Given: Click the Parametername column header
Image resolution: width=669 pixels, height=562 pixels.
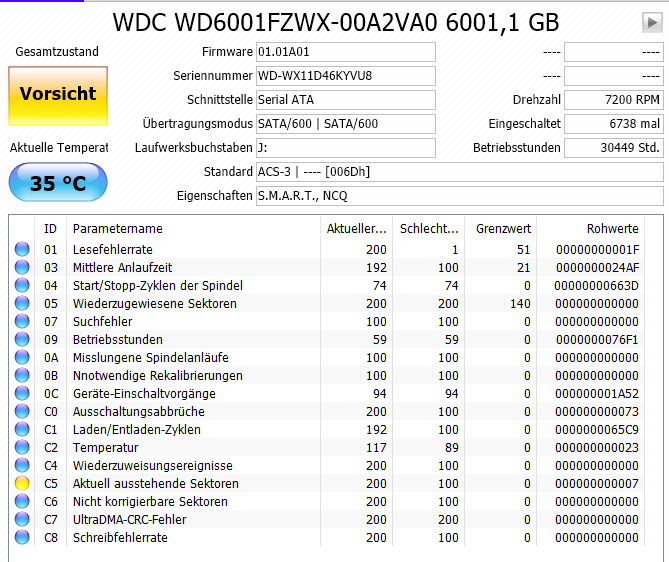Looking at the screenshot, I should coord(193,229).
